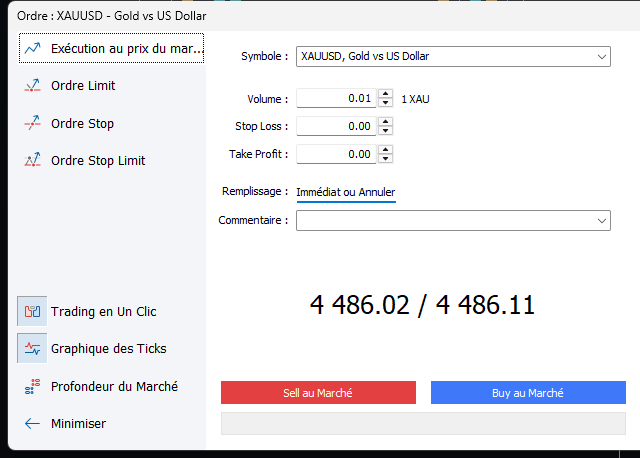Click the market execution chart icon
This screenshot has width=640, height=458.
click(32, 49)
